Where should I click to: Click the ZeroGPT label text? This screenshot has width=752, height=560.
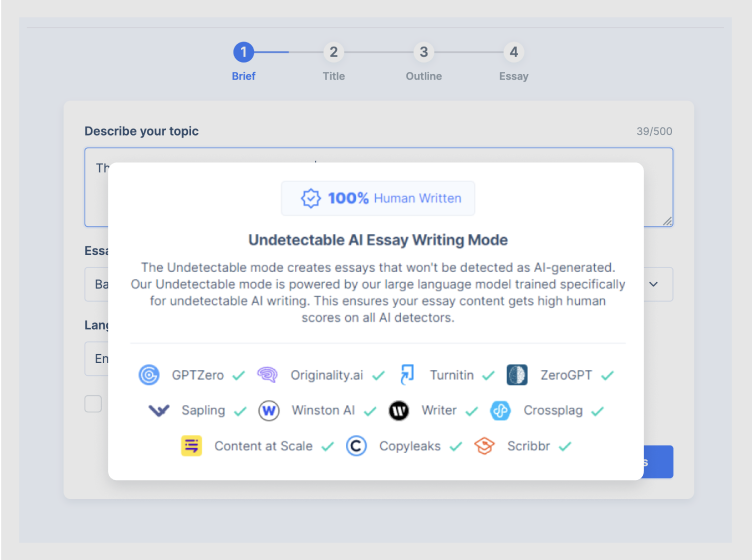click(x=566, y=375)
